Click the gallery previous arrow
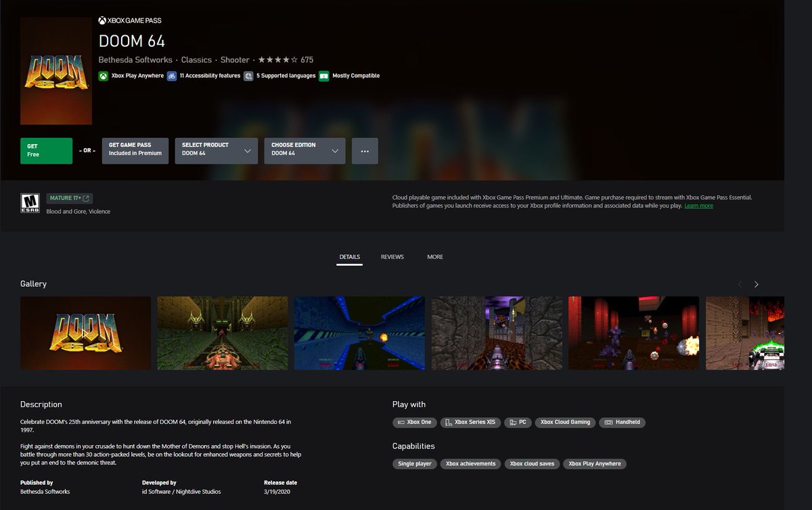 740,284
